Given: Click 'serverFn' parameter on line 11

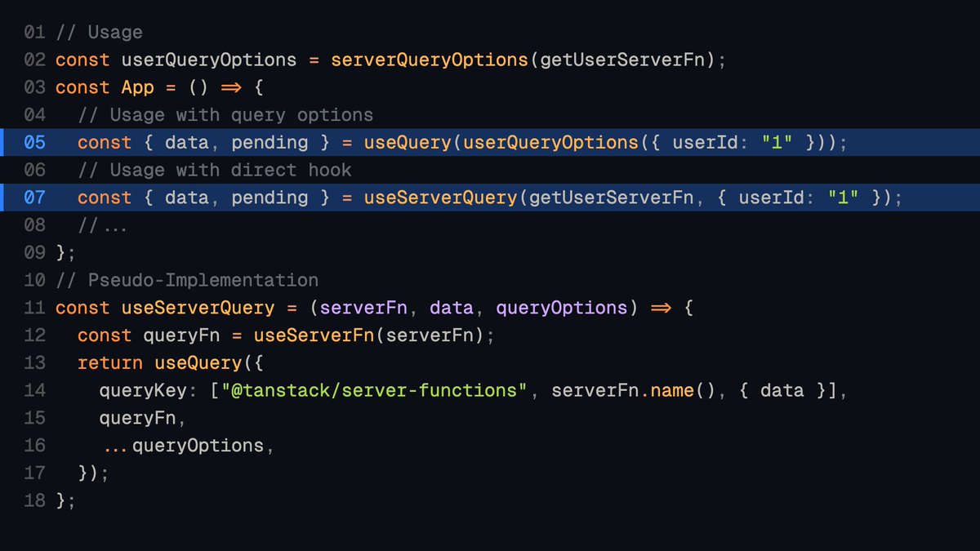Looking at the screenshot, I should point(363,308).
